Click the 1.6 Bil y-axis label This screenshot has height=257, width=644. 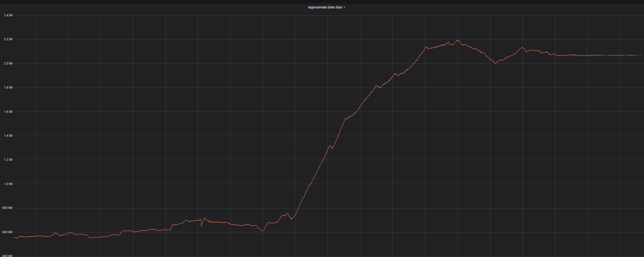[x=8, y=112]
